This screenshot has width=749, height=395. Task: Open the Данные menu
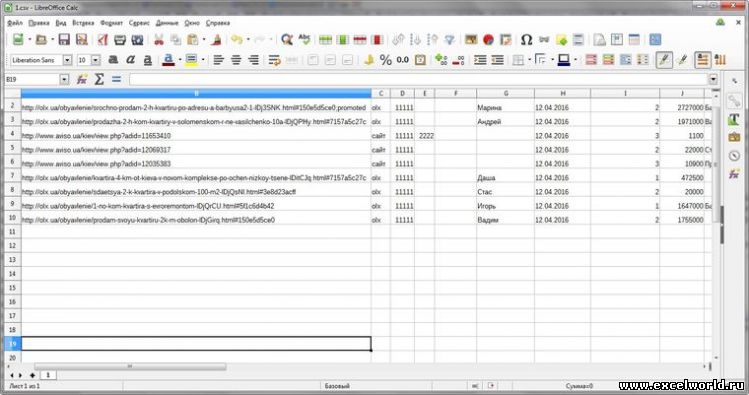click(x=167, y=23)
